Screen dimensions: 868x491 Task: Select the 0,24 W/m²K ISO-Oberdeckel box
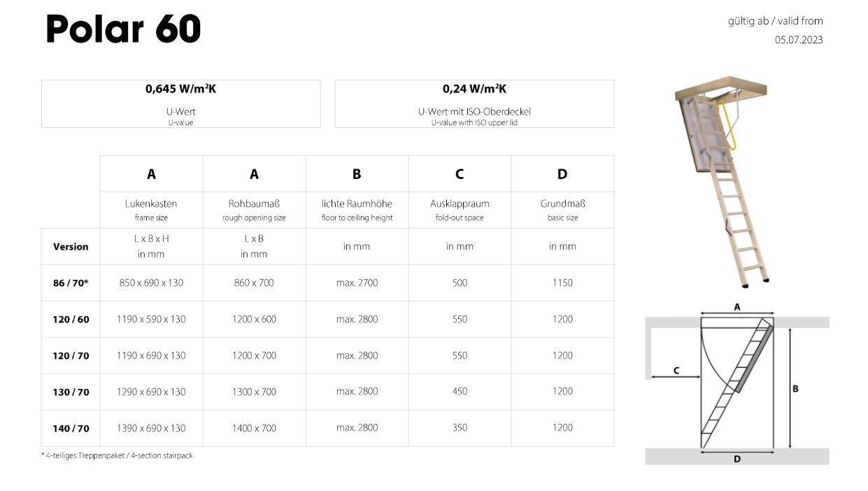[474, 104]
